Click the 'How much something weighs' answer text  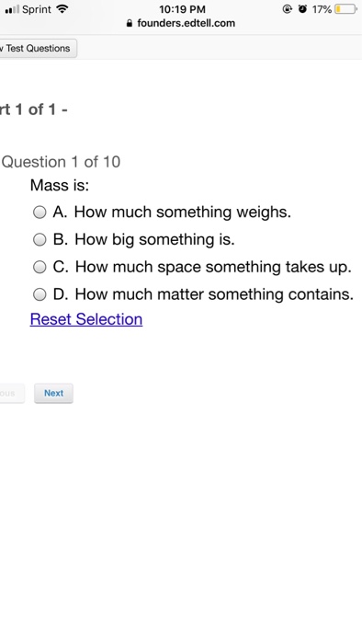[183, 213]
